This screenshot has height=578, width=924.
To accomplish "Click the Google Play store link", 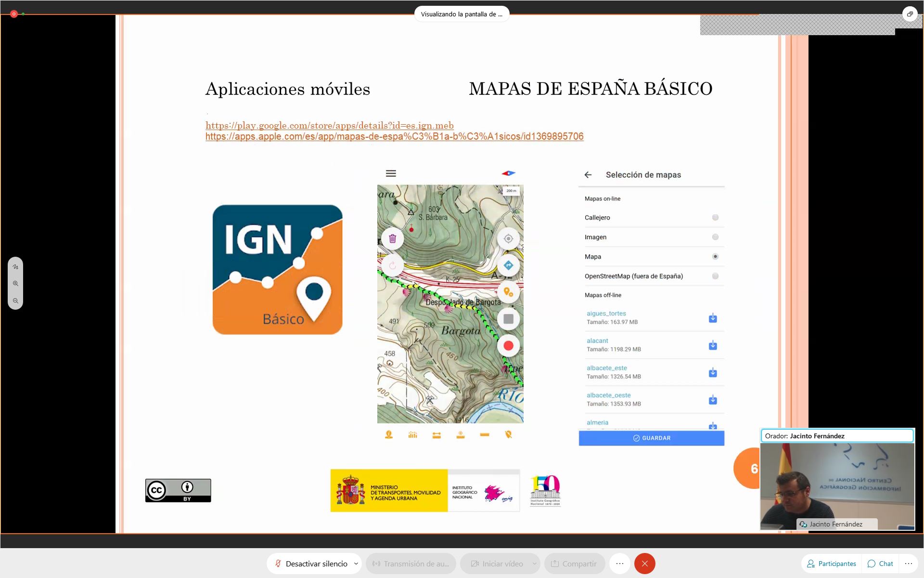I will (x=329, y=126).
